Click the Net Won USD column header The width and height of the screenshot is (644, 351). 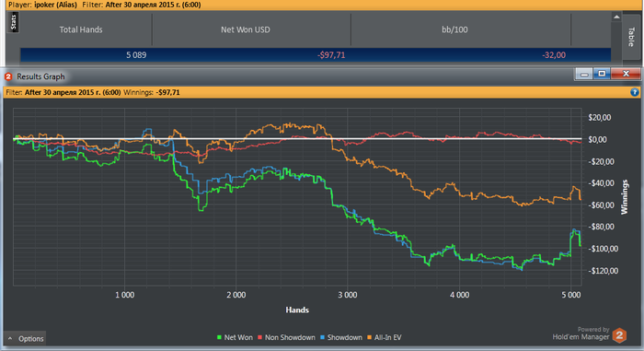point(246,29)
